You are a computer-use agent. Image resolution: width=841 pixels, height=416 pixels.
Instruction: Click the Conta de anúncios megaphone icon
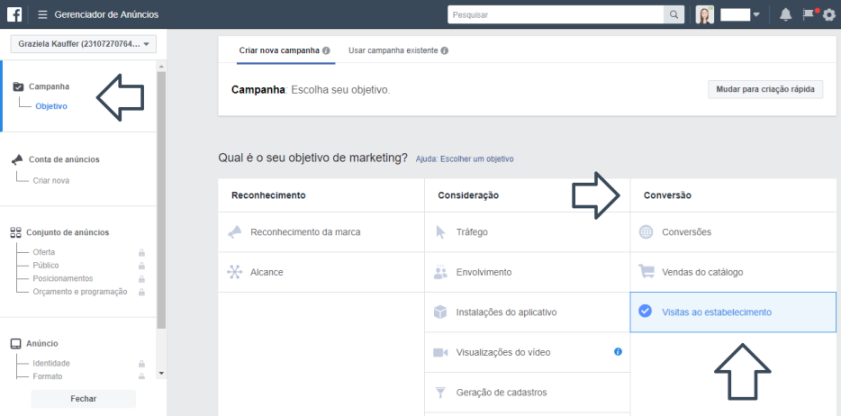tap(18, 159)
